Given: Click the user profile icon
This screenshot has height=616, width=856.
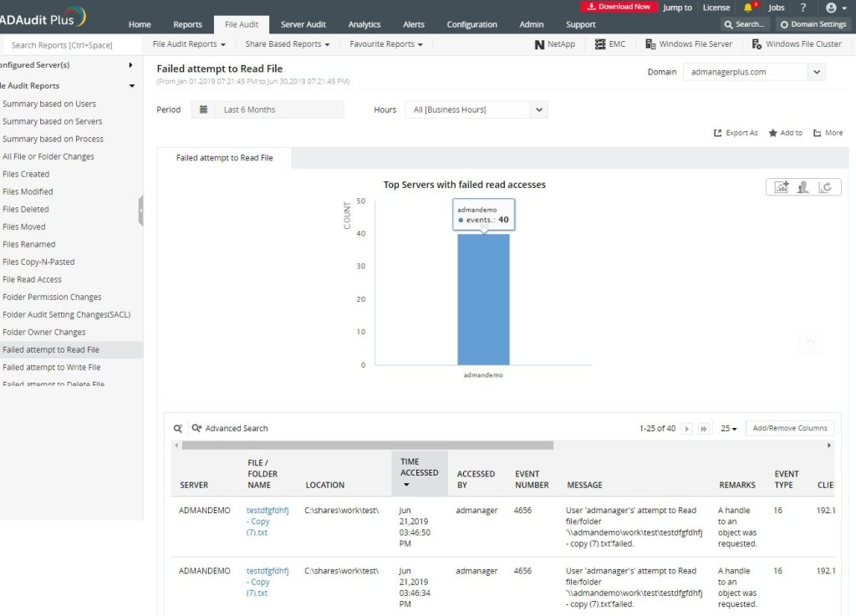Looking at the screenshot, I should 831,8.
